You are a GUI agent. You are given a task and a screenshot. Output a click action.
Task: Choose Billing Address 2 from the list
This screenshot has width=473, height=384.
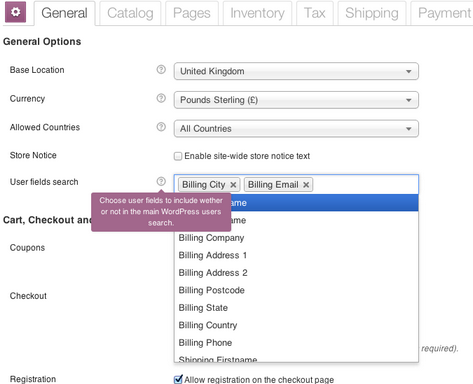coord(296,273)
